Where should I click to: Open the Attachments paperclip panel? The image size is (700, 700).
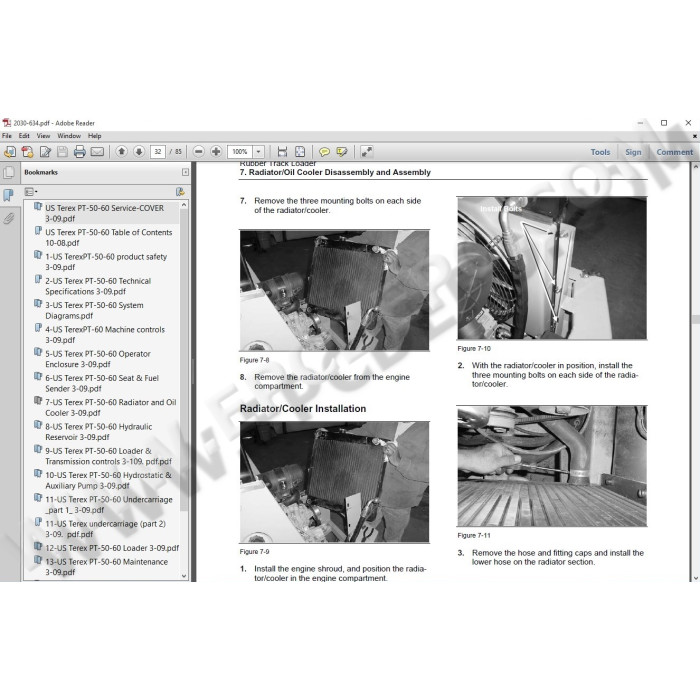(x=9, y=217)
